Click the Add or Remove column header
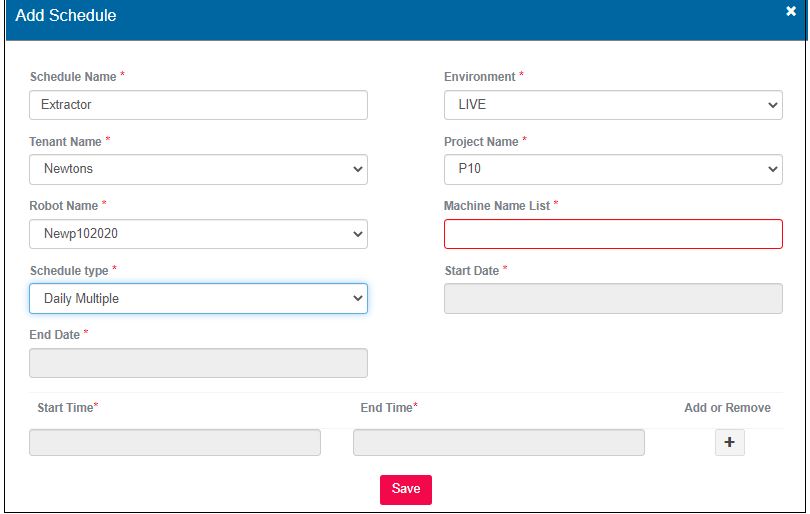Viewport: 810px width, 514px height. (x=727, y=408)
